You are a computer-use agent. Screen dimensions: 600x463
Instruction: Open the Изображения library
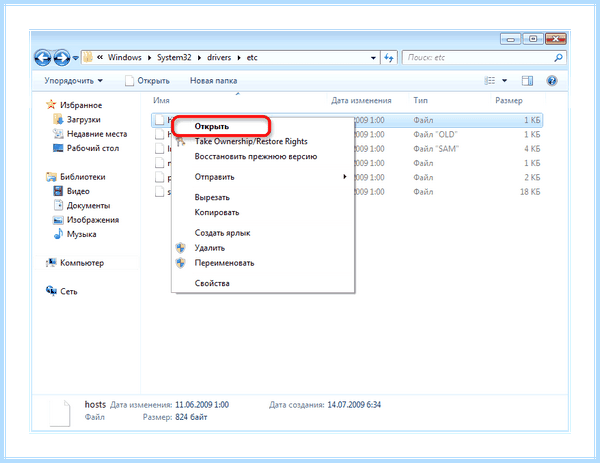pyautogui.click(x=93, y=220)
